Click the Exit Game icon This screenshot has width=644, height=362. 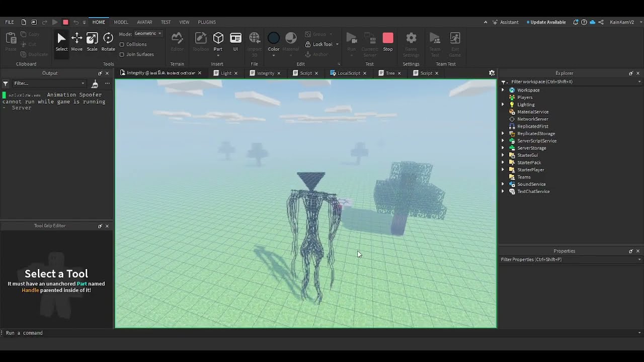point(455,38)
